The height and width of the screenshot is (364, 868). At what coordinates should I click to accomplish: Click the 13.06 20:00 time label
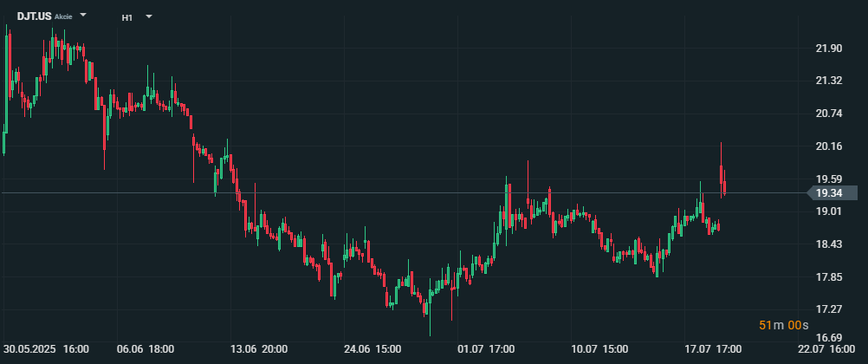(x=259, y=349)
